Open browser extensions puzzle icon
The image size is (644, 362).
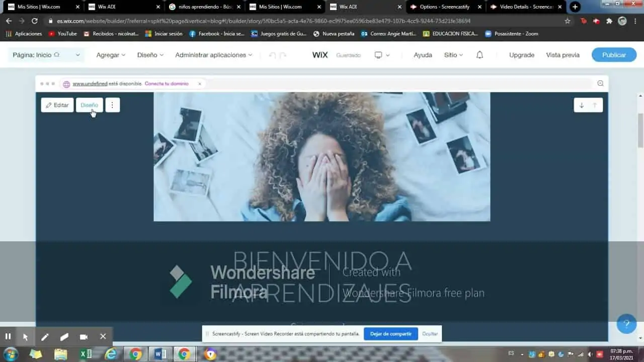coord(609,21)
